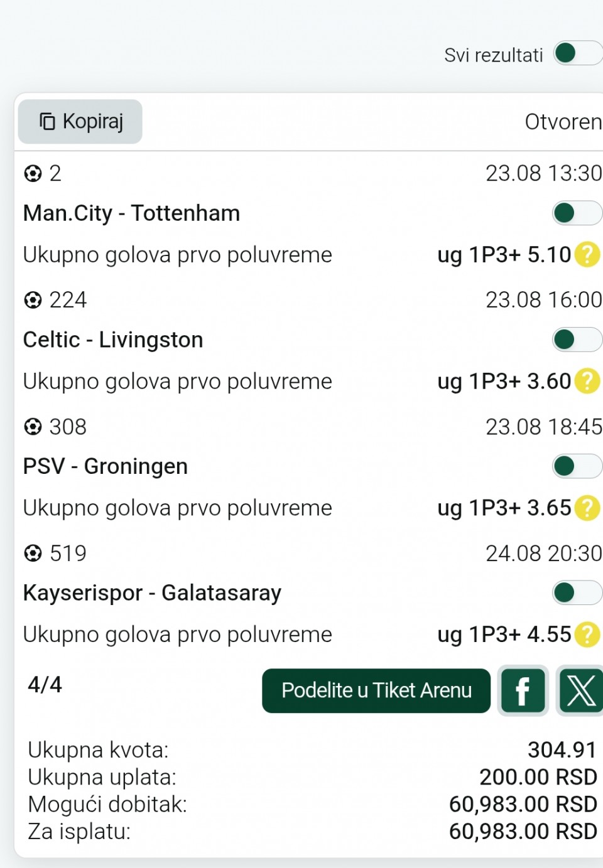Click Podelite u Tiket Arenu button

click(x=376, y=690)
